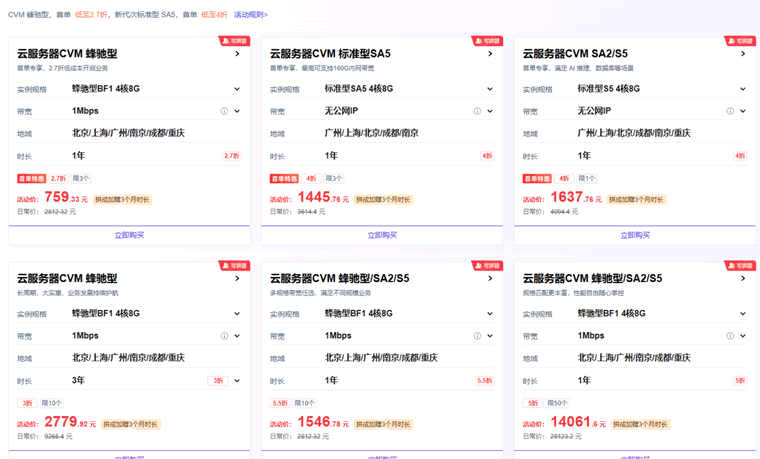Click the 2.7折 tag in 时长 row

pos(232,156)
